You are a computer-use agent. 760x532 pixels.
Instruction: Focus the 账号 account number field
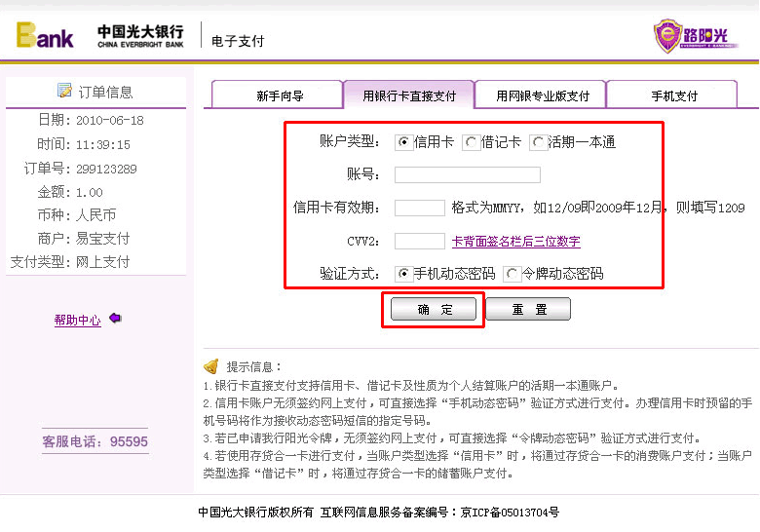click(468, 175)
